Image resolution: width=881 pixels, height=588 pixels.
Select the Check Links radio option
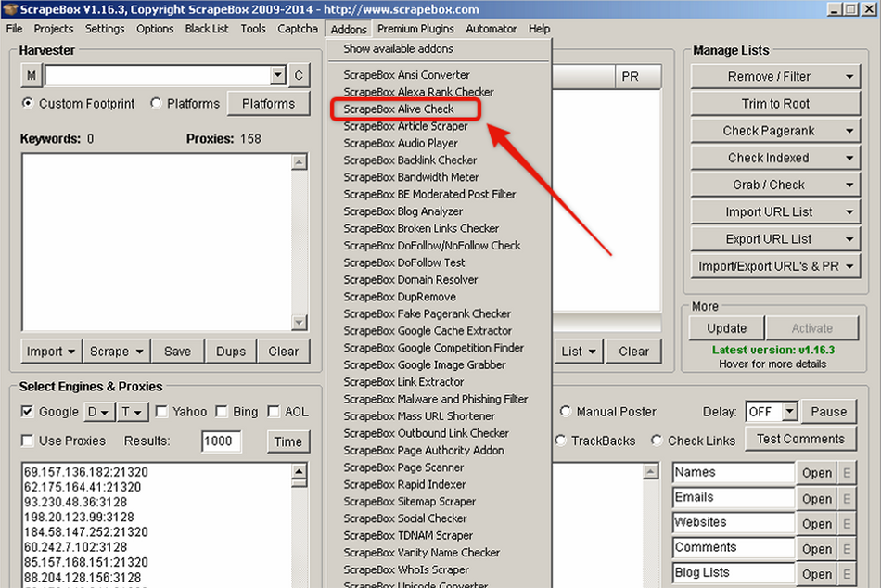click(x=657, y=441)
